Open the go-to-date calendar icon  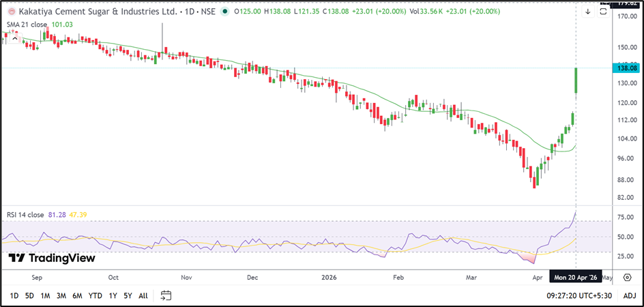(166, 295)
